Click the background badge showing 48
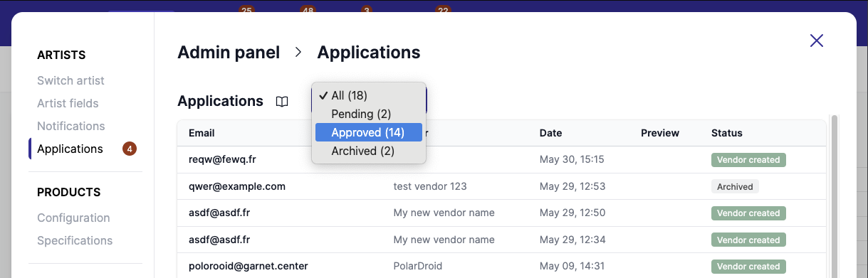This screenshot has width=868, height=278. (308, 10)
